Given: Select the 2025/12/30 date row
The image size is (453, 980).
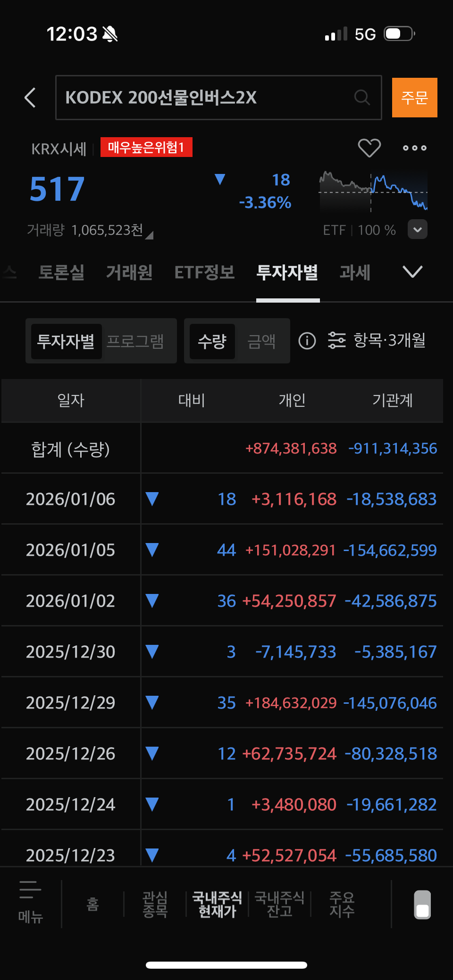Looking at the screenshot, I should pyautogui.click(x=222, y=652).
